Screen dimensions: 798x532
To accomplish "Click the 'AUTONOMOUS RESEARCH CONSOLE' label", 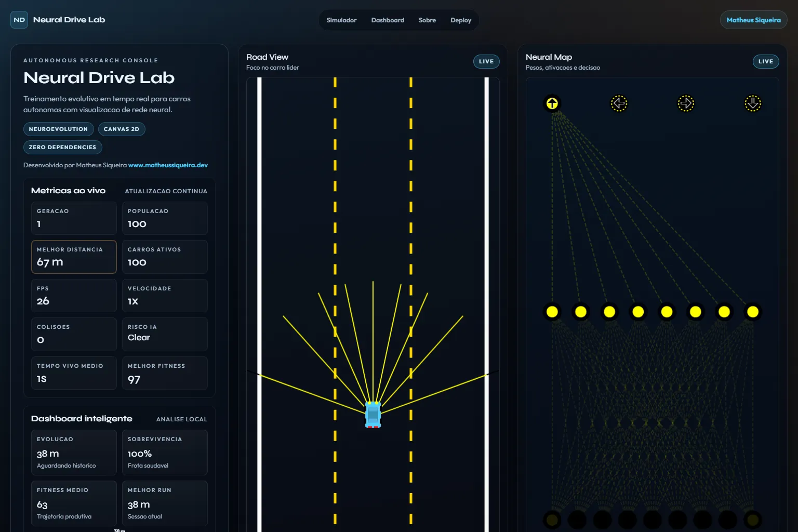I will (91, 60).
